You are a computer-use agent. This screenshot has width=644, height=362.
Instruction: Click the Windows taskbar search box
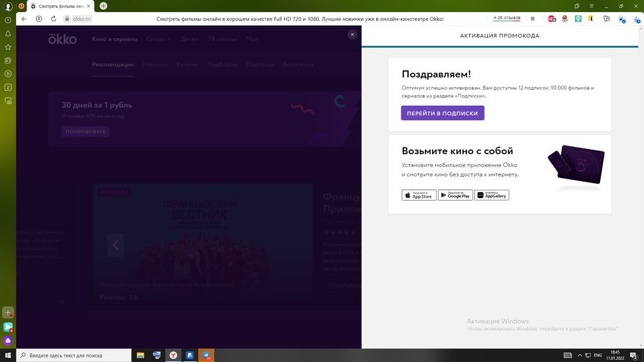[x=73, y=355]
